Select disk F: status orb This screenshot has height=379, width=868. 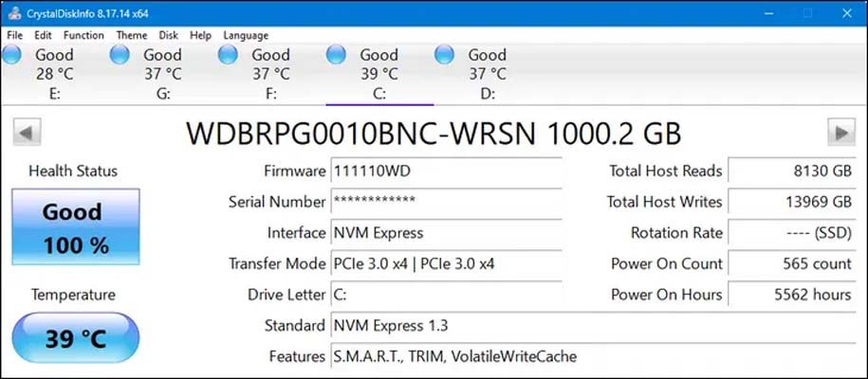[x=228, y=55]
